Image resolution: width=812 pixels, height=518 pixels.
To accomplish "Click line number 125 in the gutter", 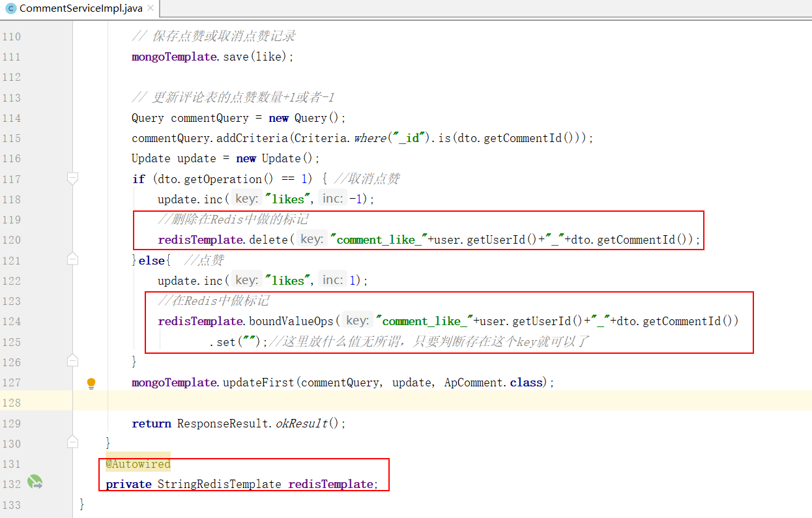I will (x=11, y=341).
